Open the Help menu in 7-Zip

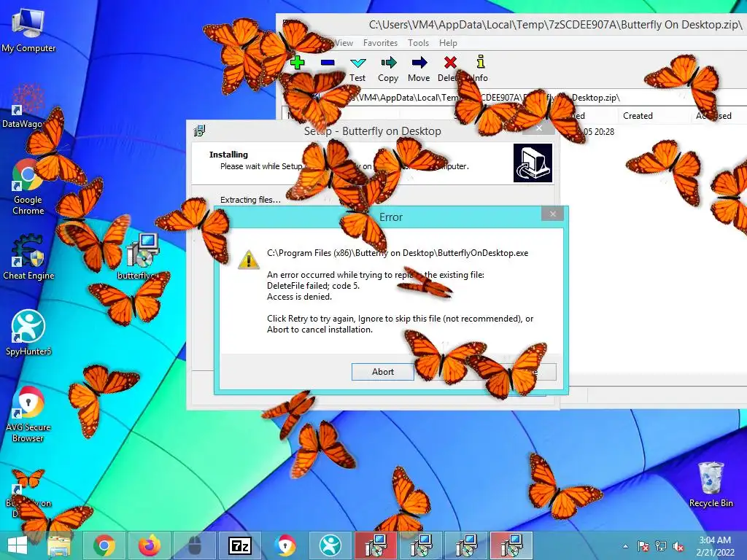pyautogui.click(x=448, y=43)
